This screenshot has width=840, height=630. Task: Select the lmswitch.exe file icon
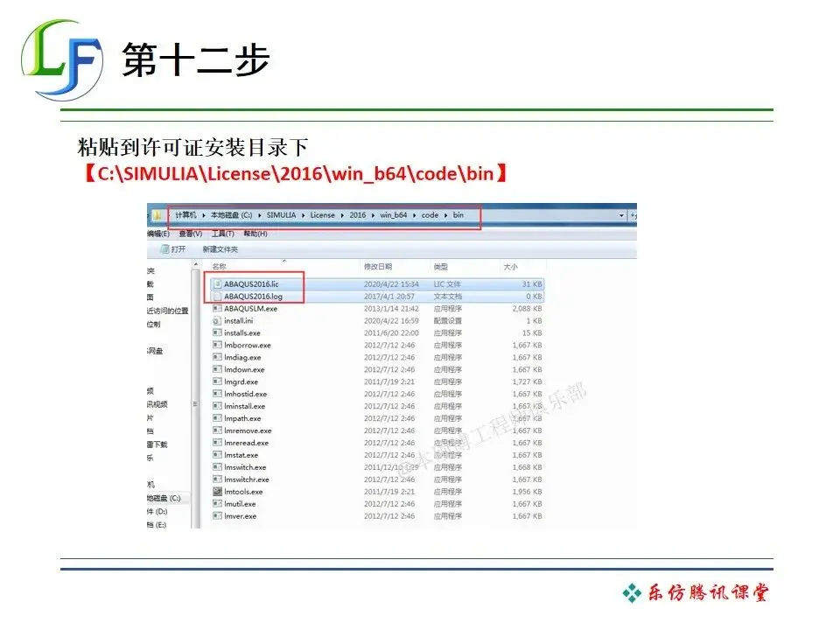217,467
